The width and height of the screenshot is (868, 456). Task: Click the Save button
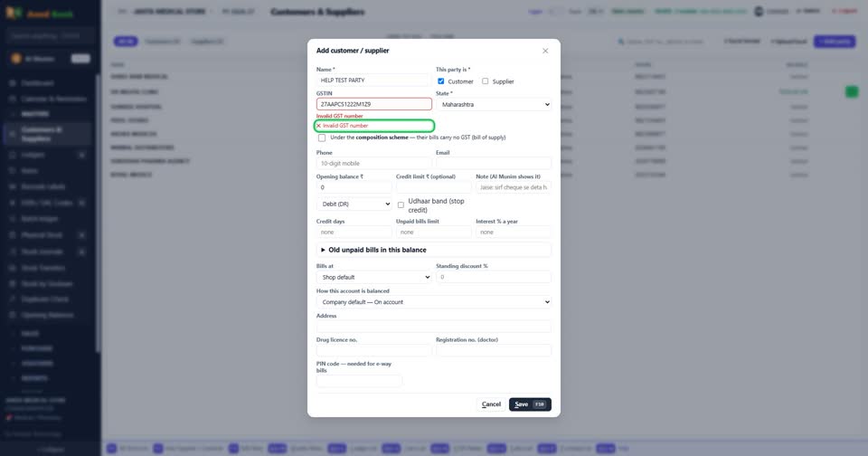530,404
